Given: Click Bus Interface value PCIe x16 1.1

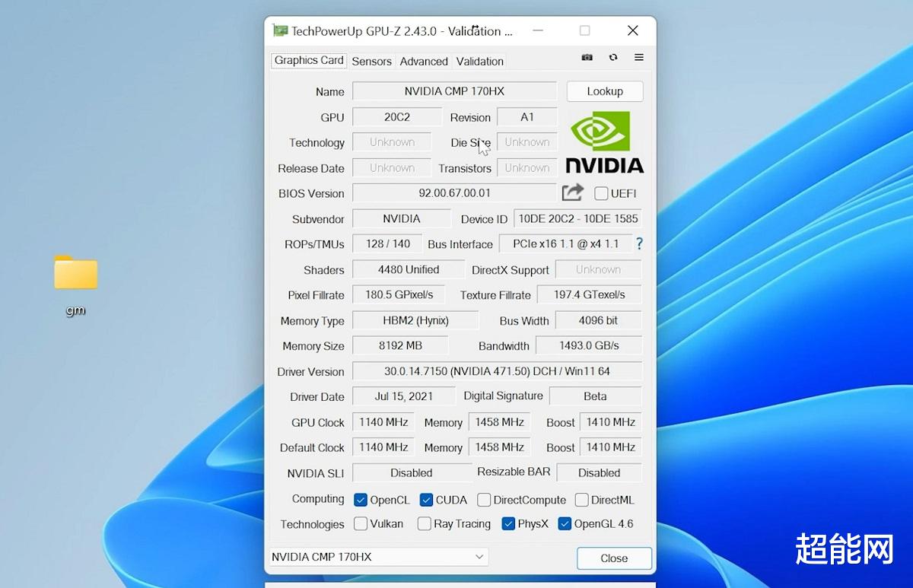Looking at the screenshot, I should pyautogui.click(x=565, y=244).
